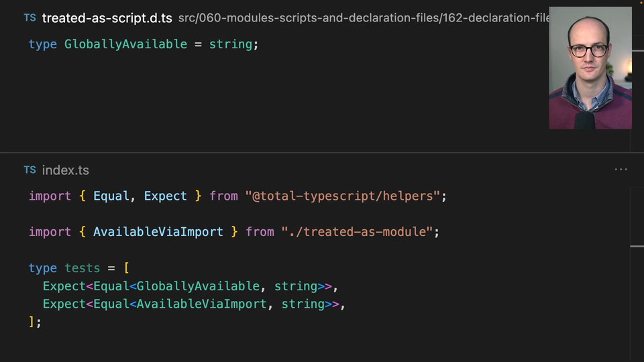Click AvailableViaImport in the import statement
This screenshot has height=362, width=644.
[x=158, y=232]
